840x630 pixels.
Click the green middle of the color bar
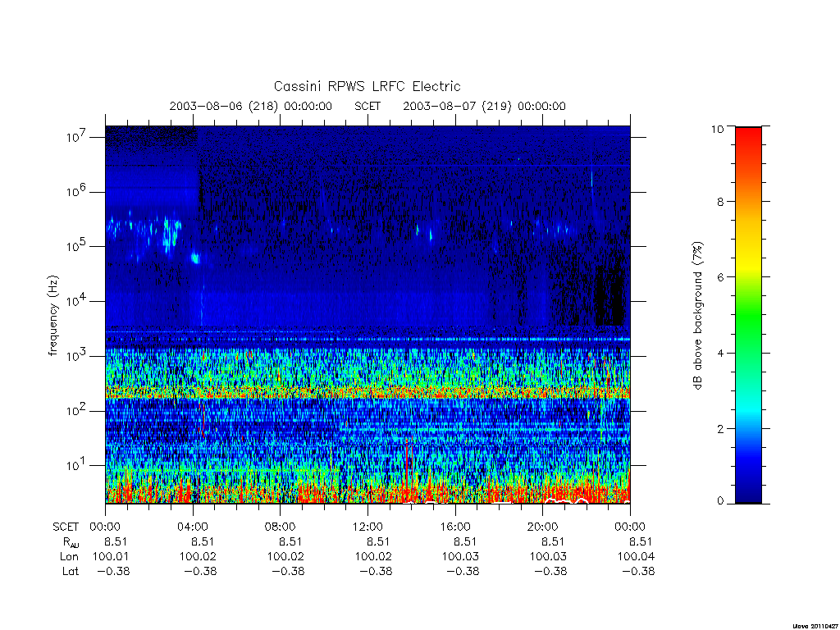(748, 316)
